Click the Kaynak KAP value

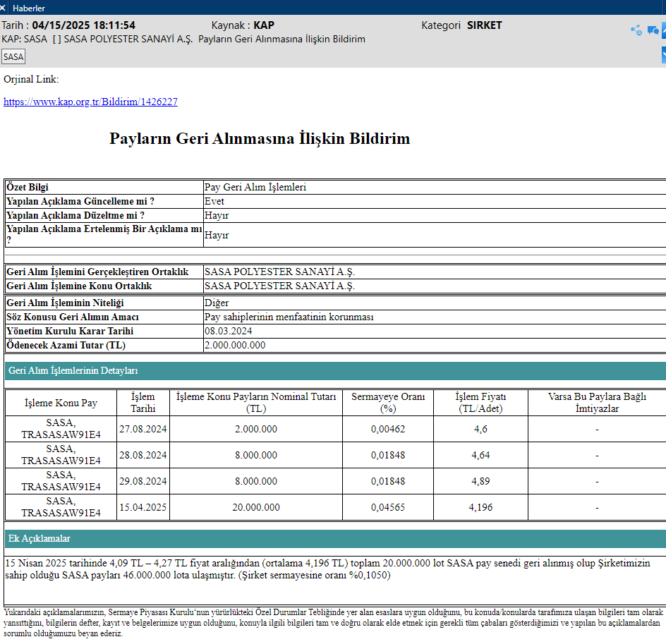(264, 25)
